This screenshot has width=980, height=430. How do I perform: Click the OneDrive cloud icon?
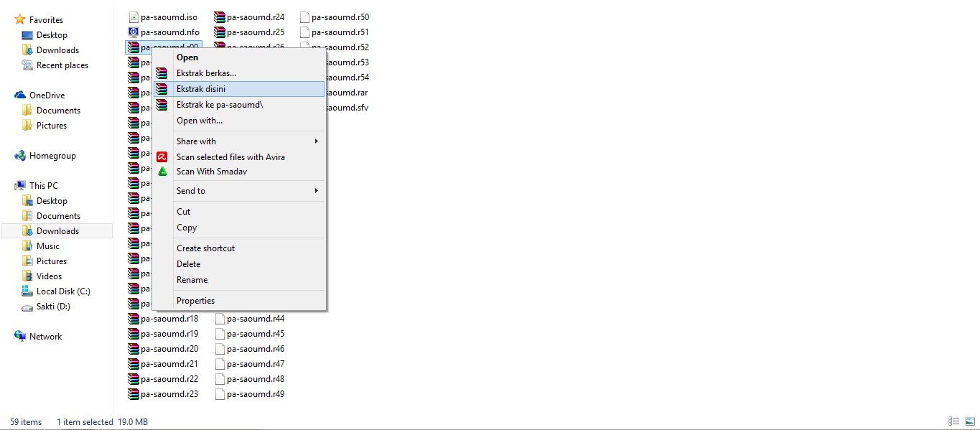tap(20, 95)
